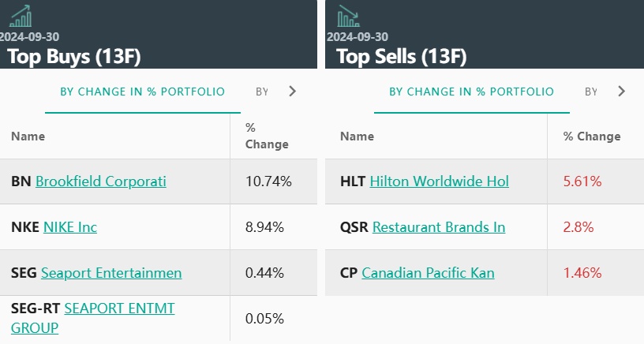Click the % Change column header in Top Buys
644x344 pixels.
coord(267,136)
